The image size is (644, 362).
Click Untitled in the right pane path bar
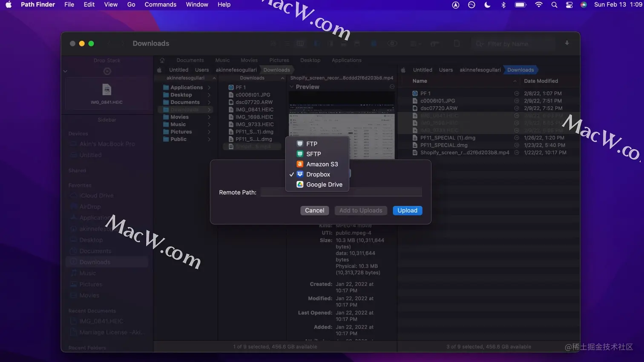click(423, 70)
